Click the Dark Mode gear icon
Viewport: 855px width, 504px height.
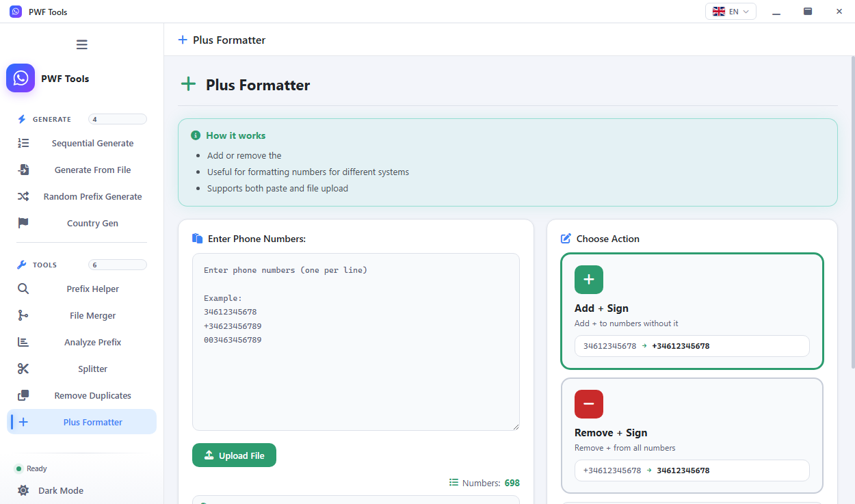coord(23,490)
